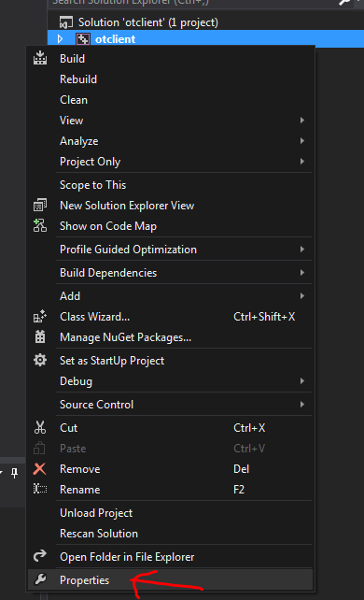Expand the otclient project node
364x600 pixels.
click(x=60, y=39)
